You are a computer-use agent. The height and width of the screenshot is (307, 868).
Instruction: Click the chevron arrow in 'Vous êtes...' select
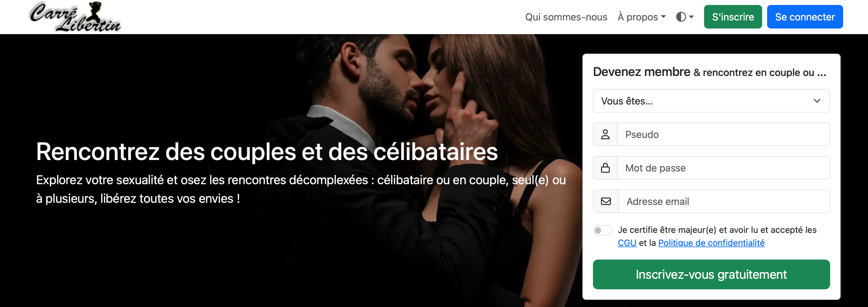point(817,101)
